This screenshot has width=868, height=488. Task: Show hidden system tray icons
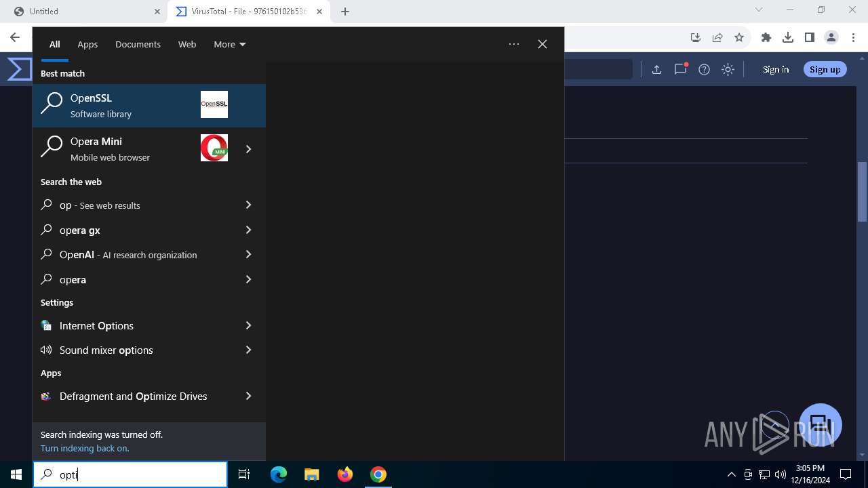(732, 474)
